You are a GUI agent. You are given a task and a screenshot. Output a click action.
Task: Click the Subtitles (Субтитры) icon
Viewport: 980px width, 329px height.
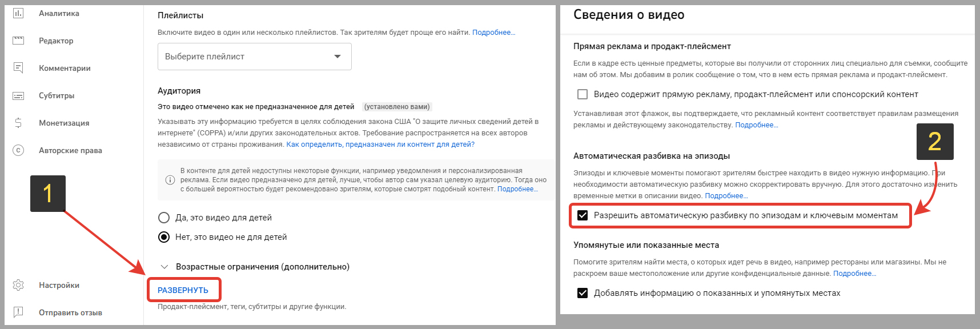click(18, 95)
